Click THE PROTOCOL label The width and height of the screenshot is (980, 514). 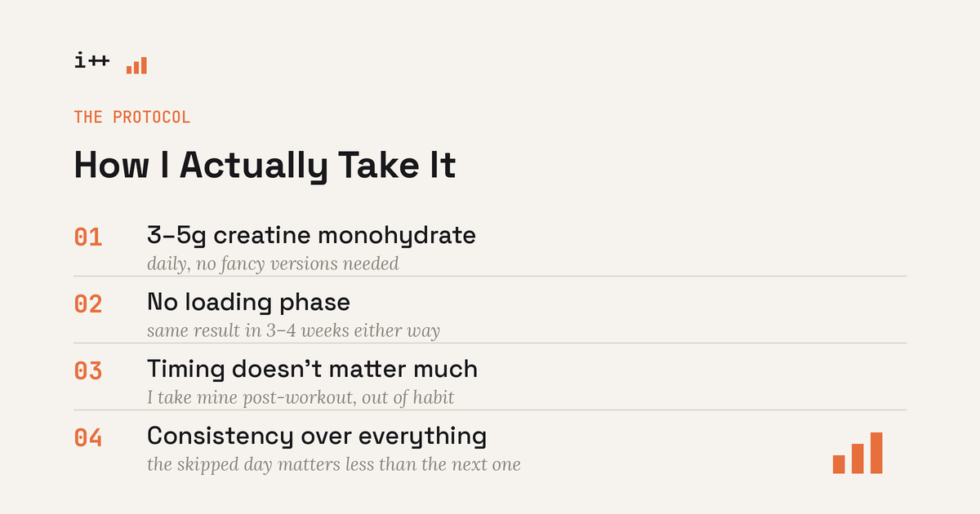[132, 117]
